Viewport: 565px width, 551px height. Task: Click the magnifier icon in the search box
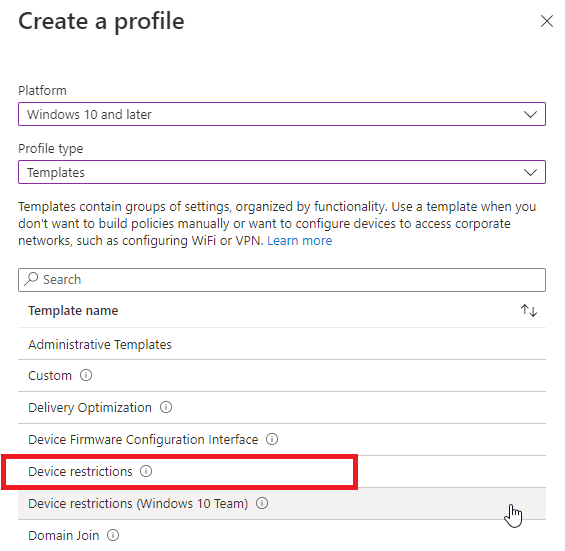pos(31,279)
